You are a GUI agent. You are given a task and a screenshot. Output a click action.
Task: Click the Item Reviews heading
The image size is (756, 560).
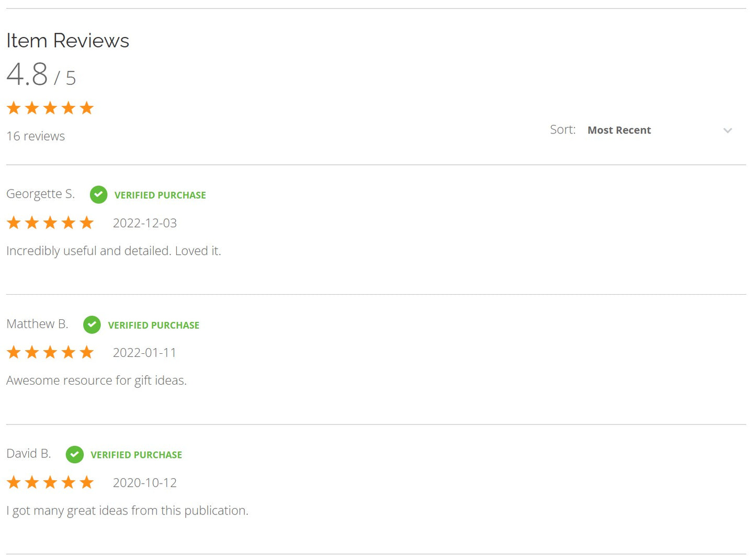(x=67, y=41)
